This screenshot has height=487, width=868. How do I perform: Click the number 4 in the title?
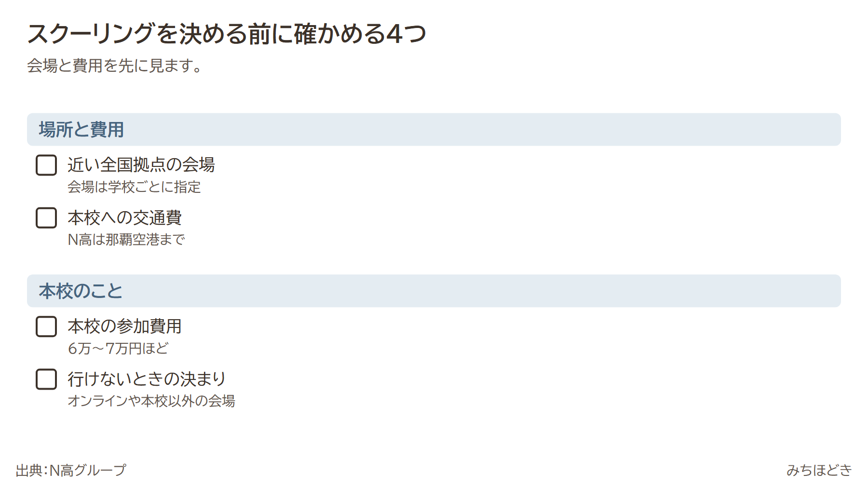pyautogui.click(x=394, y=34)
